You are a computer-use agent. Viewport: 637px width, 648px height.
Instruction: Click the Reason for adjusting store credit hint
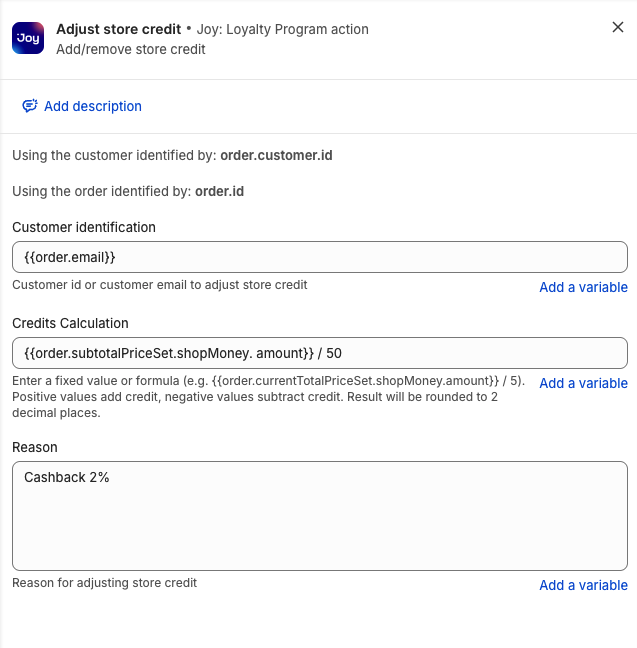[x=105, y=583]
